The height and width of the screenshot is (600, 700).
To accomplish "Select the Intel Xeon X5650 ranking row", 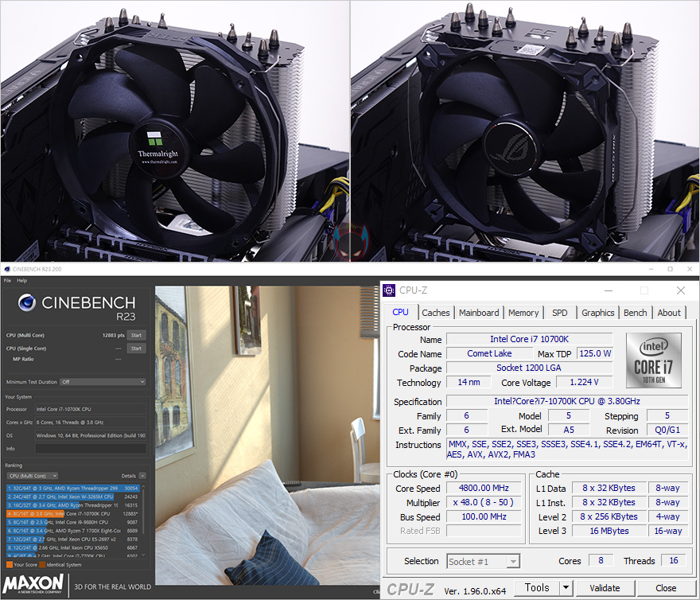I will tap(72, 547).
